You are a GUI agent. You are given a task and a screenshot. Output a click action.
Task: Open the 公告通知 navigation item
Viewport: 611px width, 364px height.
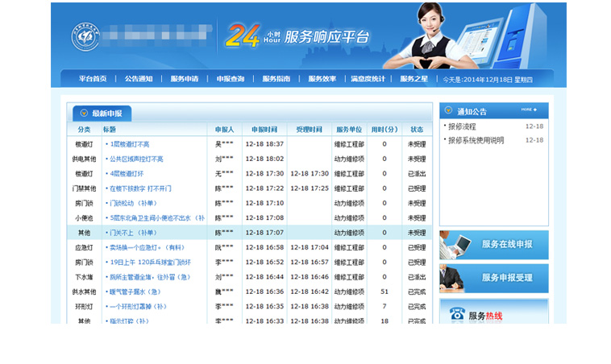pos(139,79)
